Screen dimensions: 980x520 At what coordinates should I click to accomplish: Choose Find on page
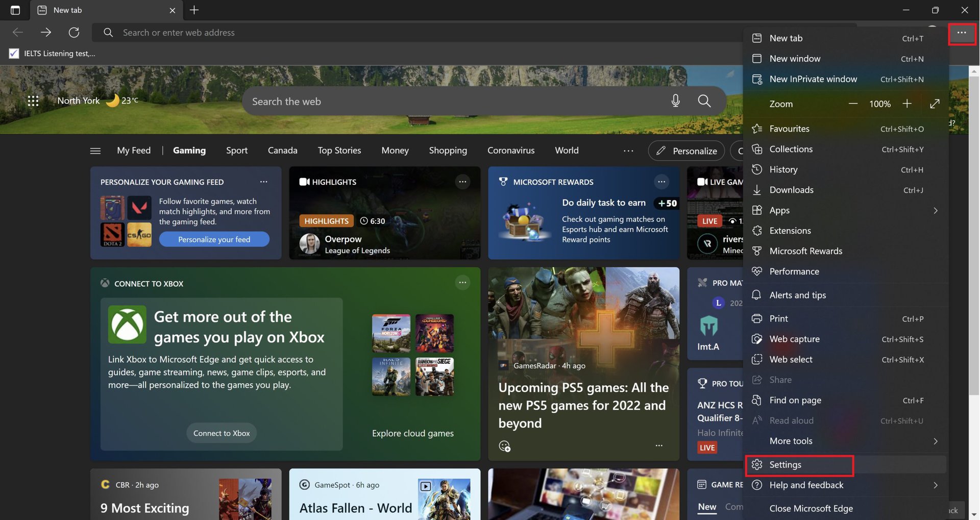[845, 400]
